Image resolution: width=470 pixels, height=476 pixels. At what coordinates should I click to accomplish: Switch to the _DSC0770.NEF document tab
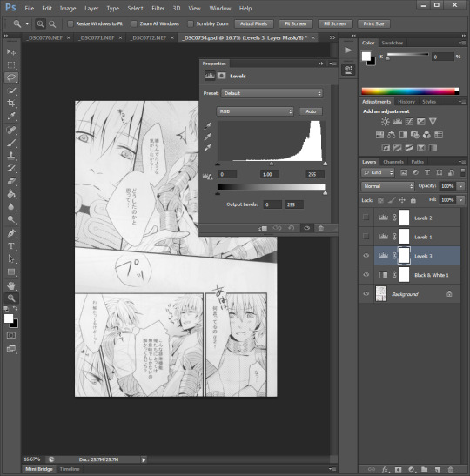click(x=45, y=37)
